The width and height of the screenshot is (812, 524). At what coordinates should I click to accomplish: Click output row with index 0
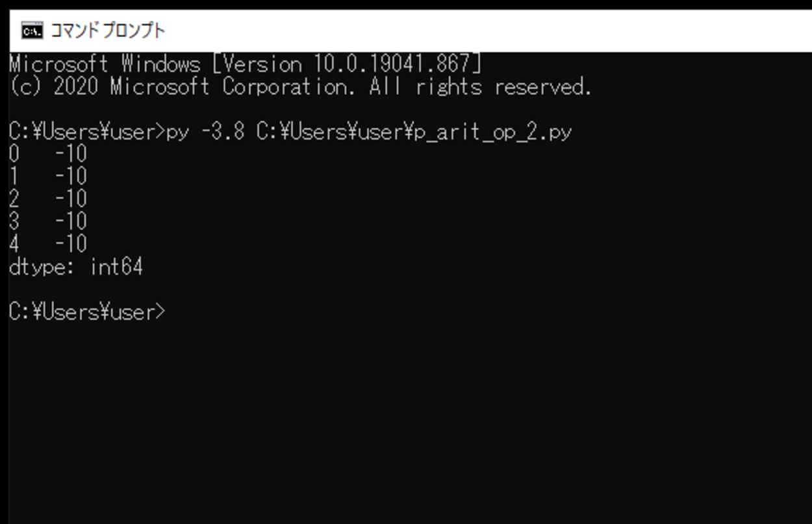tap(48, 155)
